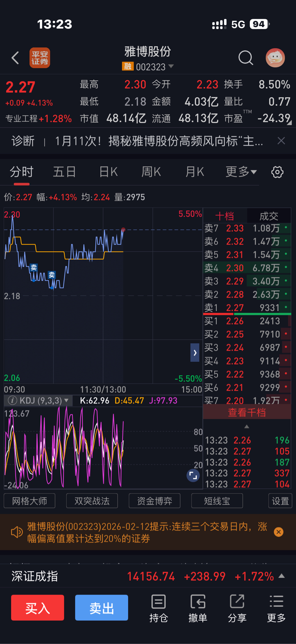
Task: Open the 诊断 diagnosis label
Action: point(23,141)
